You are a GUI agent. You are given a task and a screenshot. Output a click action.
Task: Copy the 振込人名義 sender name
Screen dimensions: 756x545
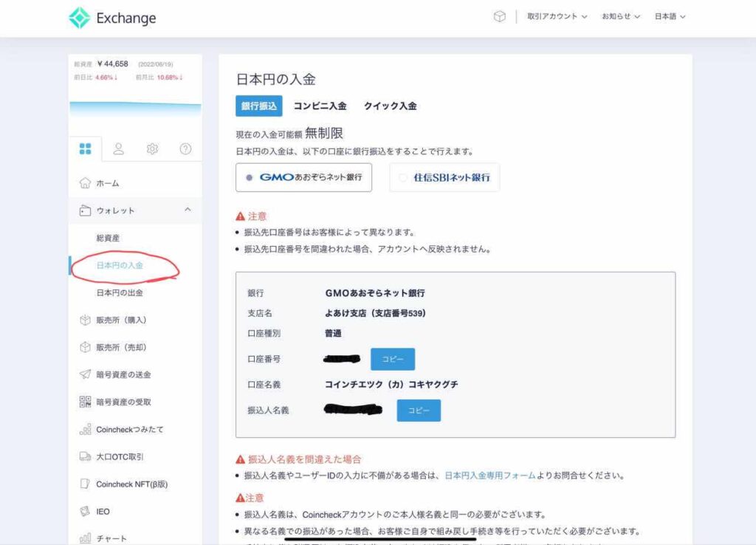(x=419, y=411)
